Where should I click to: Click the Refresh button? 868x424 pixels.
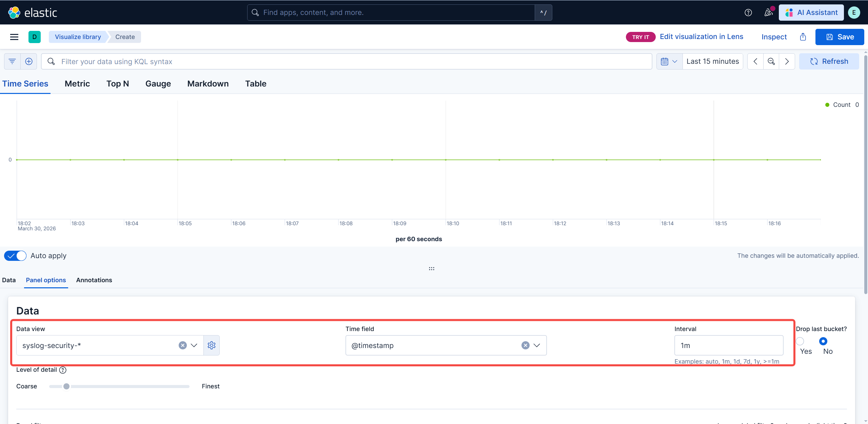[829, 61]
